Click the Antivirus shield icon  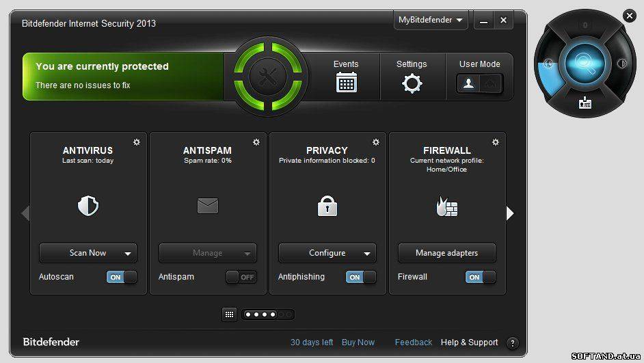88,206
